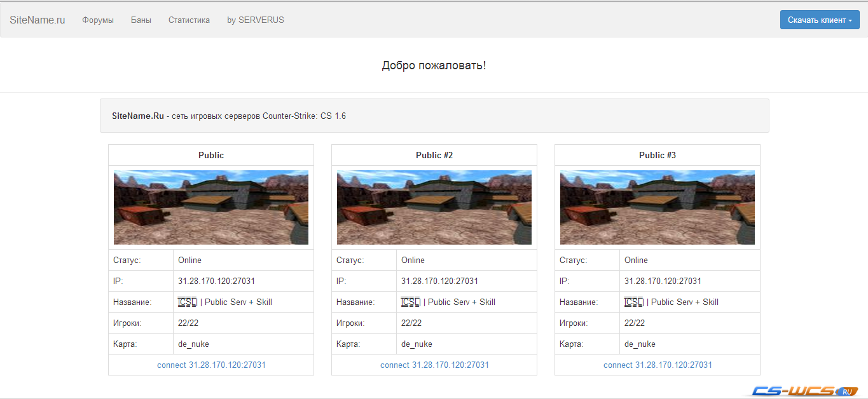Screen dimensions: 868x399
Task: Select Online status value in Public #2 card
Action: pyautogui.click(x=413, y=260)
